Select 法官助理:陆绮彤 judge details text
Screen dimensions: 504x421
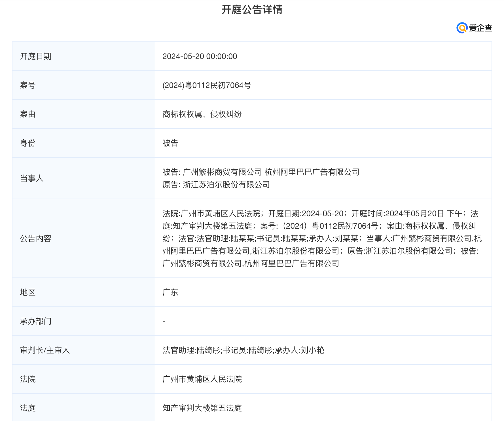pyautogui.click(x=243, y=350)
